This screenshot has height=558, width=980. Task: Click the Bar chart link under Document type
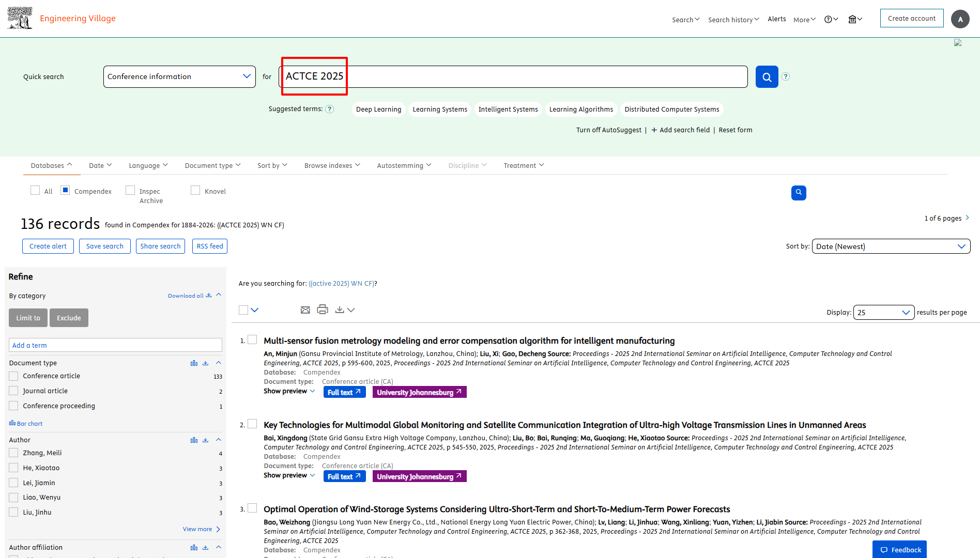click(x=26, y=424)
